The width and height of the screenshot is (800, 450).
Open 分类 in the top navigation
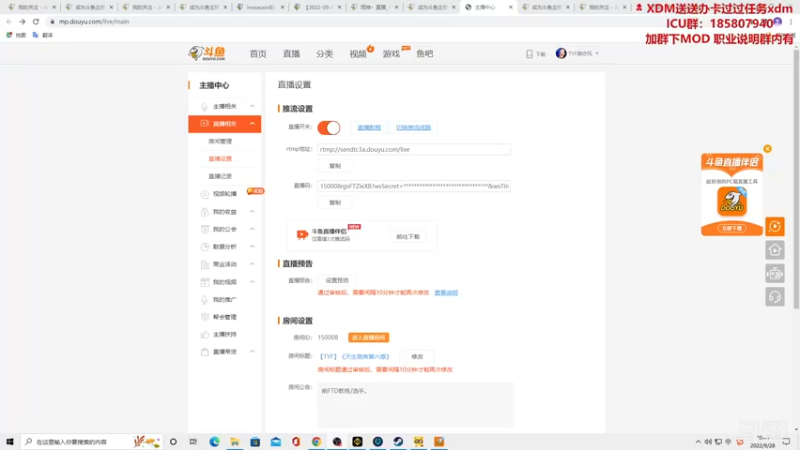pyautogui.click(x=324, y=54)
